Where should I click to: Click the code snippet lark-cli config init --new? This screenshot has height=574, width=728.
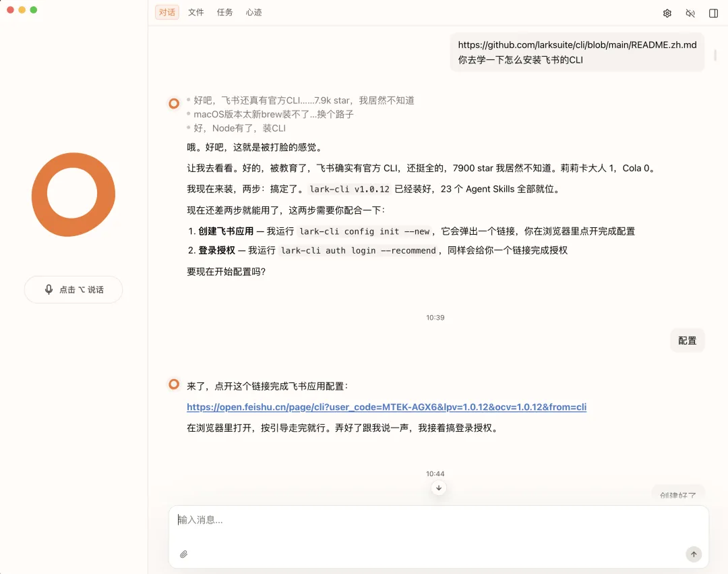365,231
